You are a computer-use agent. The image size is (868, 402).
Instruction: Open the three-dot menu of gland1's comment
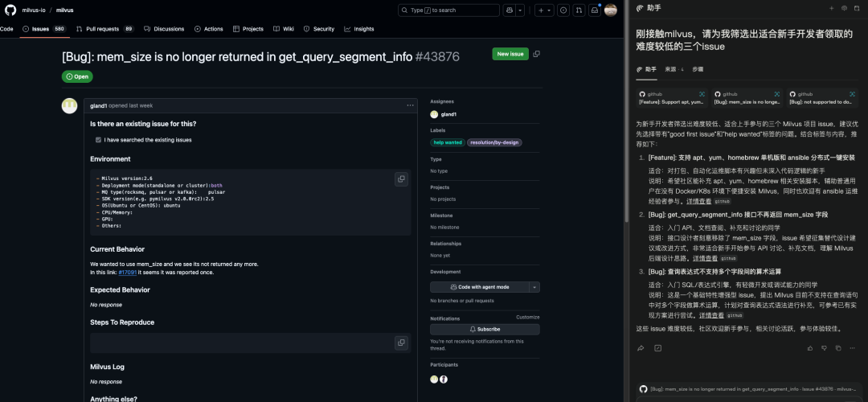tap(410, 105)
